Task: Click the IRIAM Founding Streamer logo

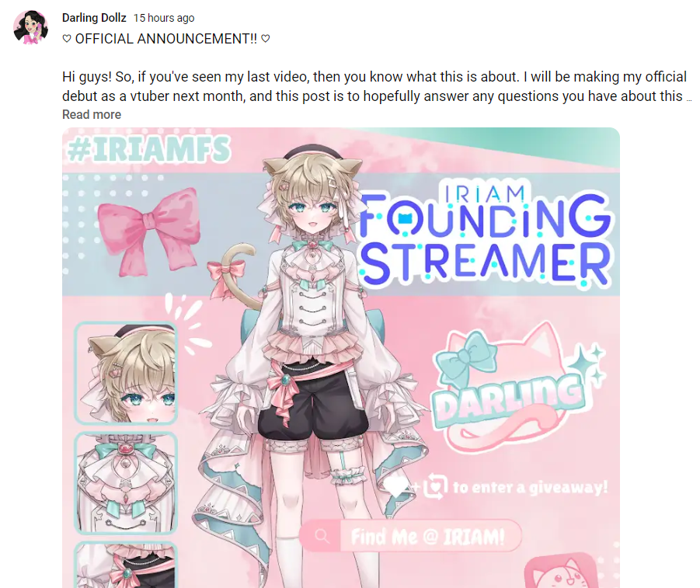Action: tap(486, 234)
